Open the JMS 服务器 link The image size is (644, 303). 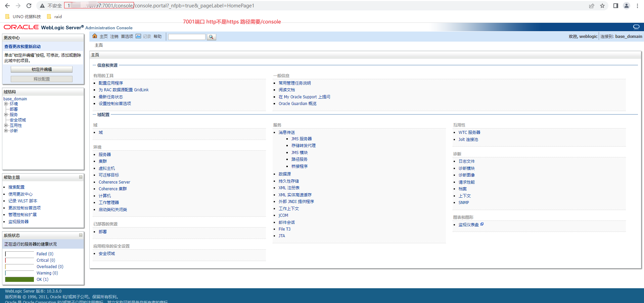(302, 139)
